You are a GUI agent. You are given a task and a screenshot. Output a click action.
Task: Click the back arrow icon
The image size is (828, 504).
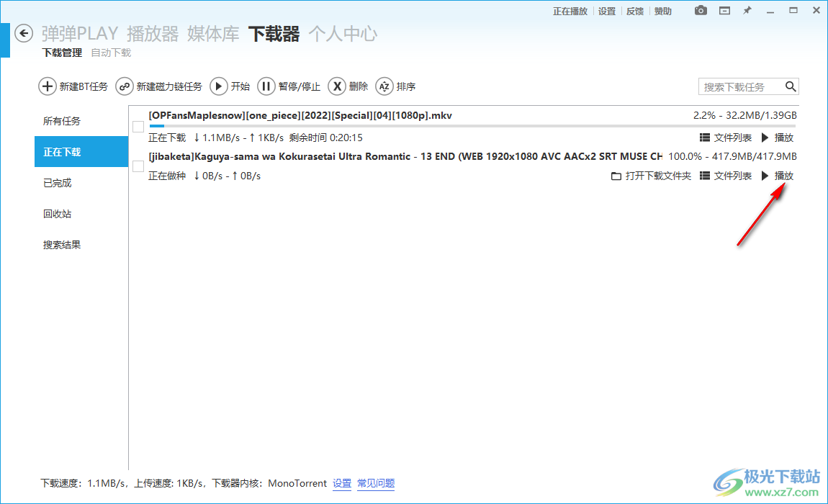coord(24,33)
